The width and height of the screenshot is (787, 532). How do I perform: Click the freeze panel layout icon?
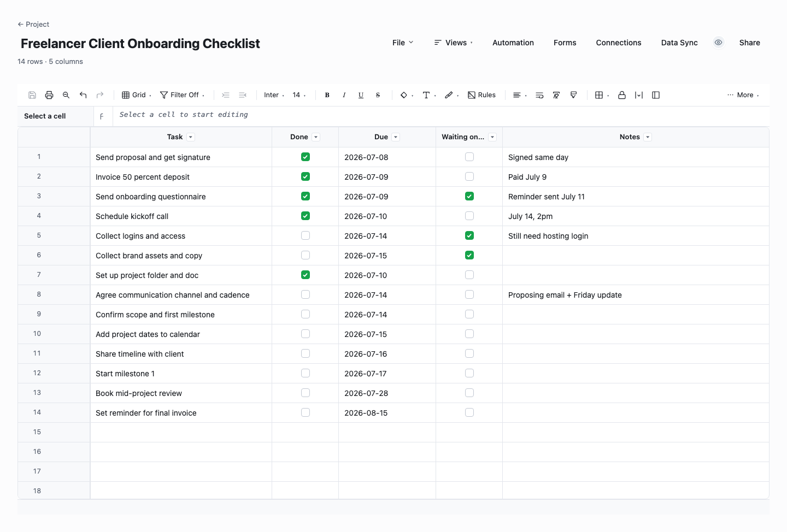(x=656, y=95)
